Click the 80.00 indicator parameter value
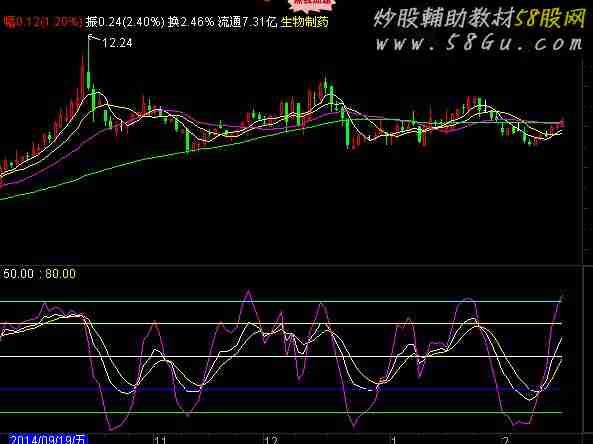The image size is (593, 444). pyautogui.click(x=61, y=274)
